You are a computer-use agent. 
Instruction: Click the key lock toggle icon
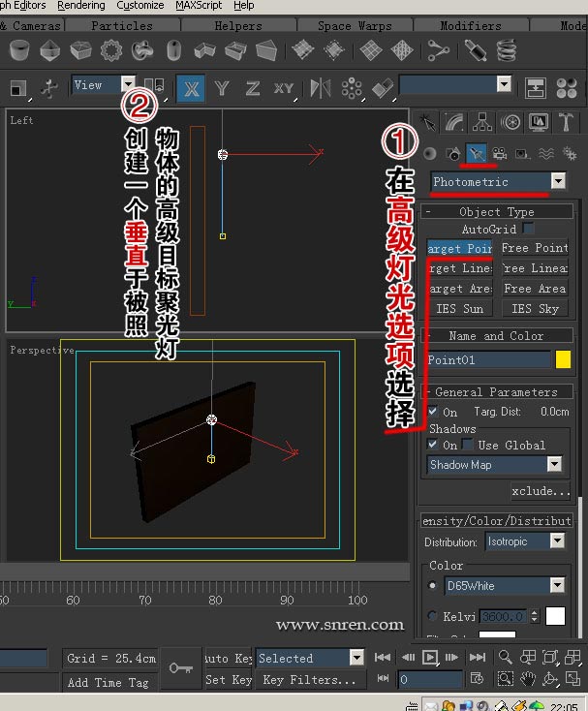click(180, 668)
